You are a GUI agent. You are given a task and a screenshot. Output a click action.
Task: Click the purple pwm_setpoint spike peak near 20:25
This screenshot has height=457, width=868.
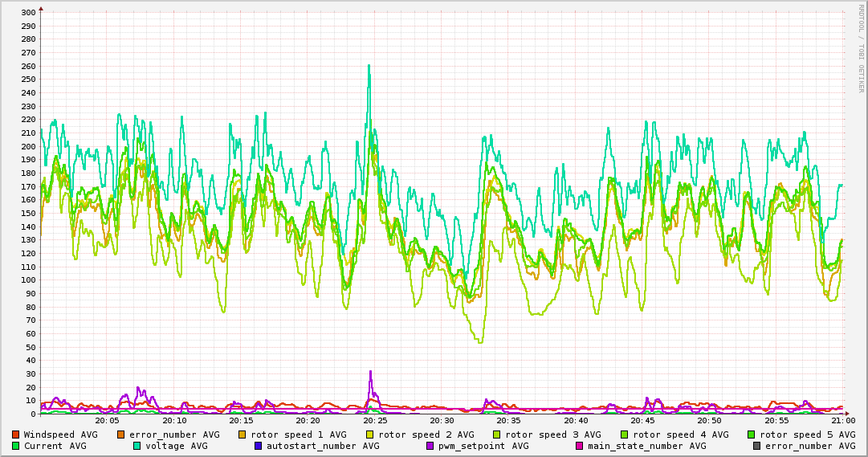370,372
